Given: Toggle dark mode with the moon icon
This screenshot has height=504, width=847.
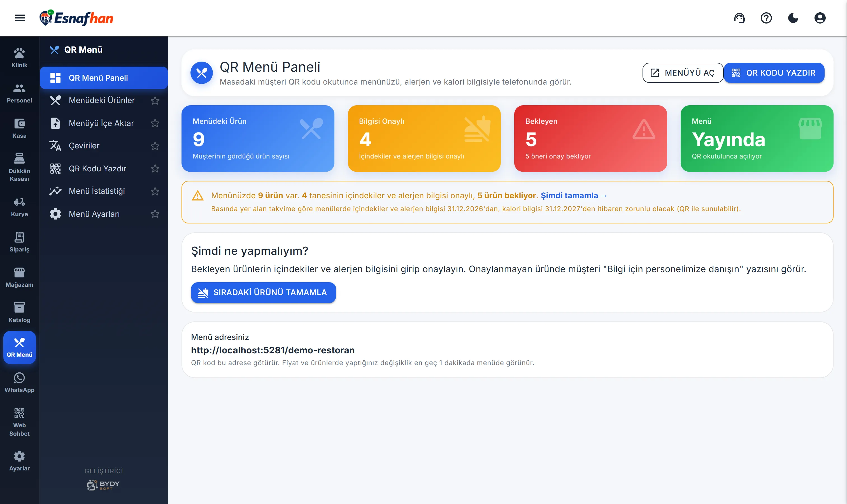Looking at the screenshot, I should point(793,18).
